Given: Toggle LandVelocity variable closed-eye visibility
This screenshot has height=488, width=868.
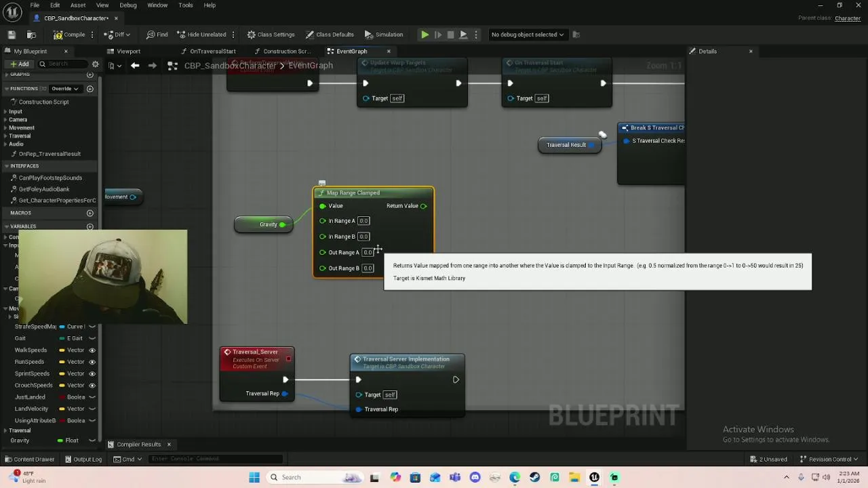Looking at the screenshot, I should tap(92, 409).
